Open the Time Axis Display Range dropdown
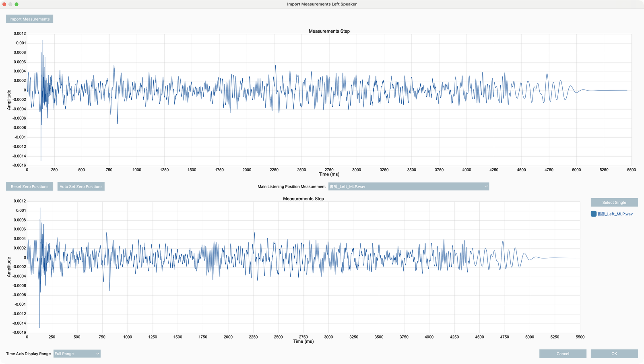 pyautogui.click(x=77, y=354)
